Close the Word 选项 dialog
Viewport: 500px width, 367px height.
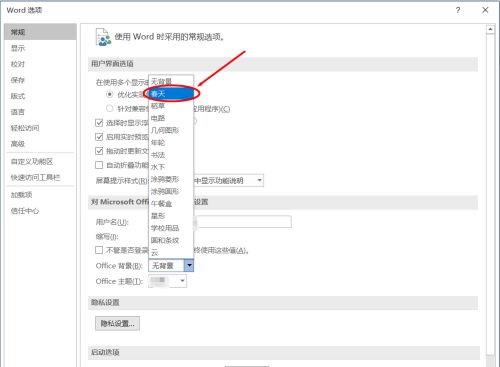pyautogui.click(x=485, y=10)
